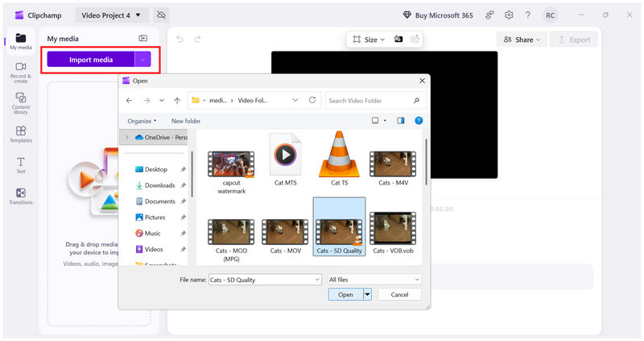Open the help question mark icon

[528, 15]
